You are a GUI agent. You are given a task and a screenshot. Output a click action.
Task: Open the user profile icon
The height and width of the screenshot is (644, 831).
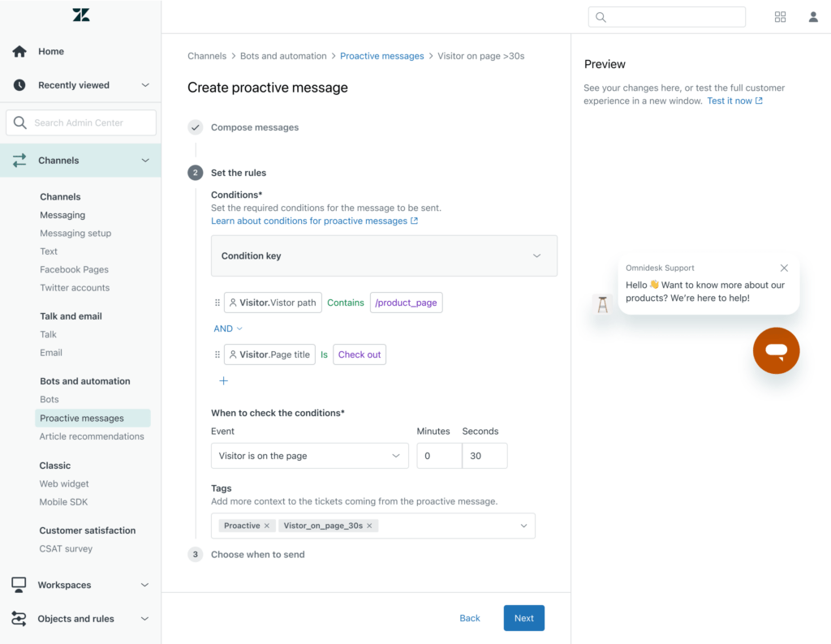[813, 17]
